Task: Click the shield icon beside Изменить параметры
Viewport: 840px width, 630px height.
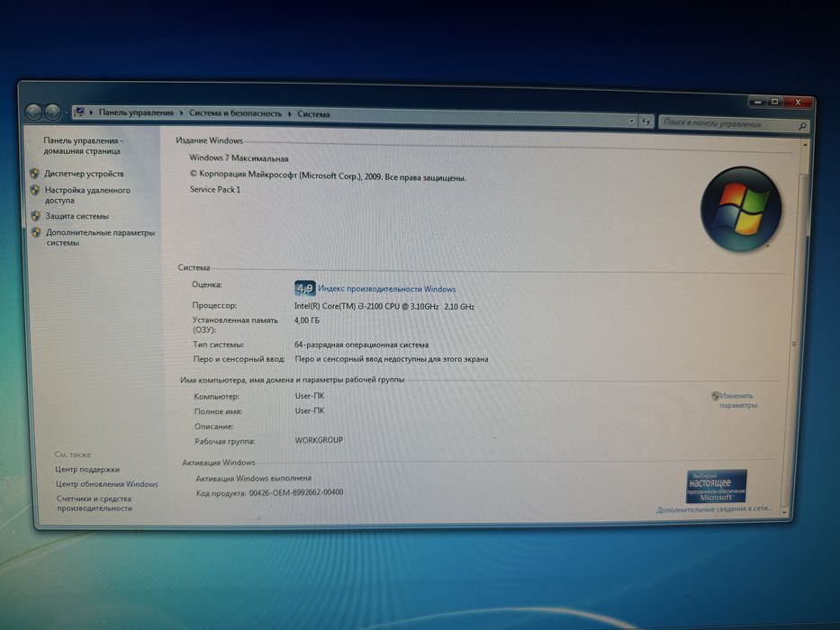Action: tap(715, 395)
